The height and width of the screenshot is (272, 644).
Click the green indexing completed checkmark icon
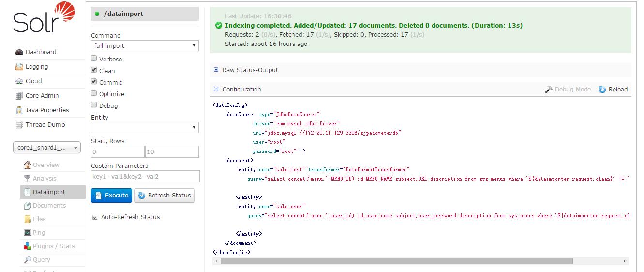click(219, 26)
